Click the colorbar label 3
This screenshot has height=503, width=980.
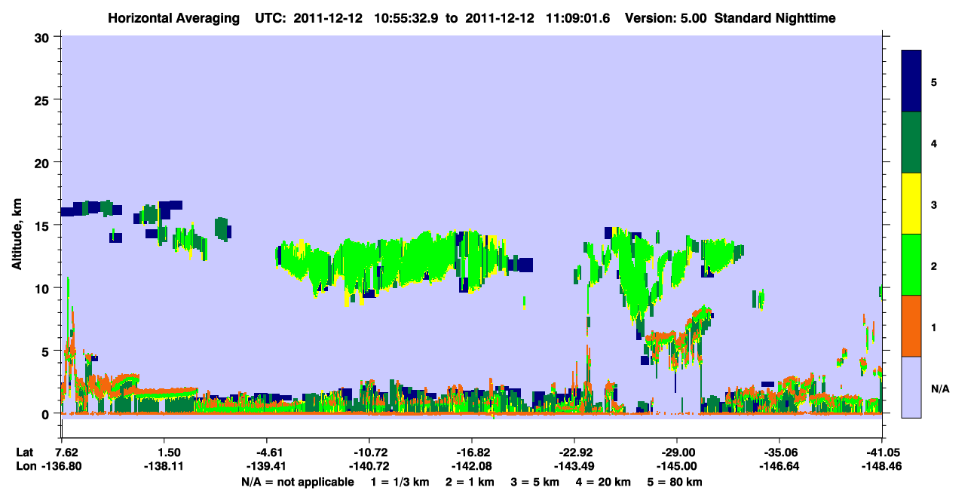point(934,204)
